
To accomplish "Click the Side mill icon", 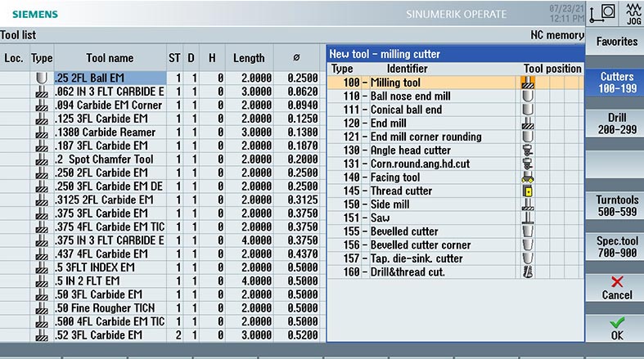I will tap(528, 204).
